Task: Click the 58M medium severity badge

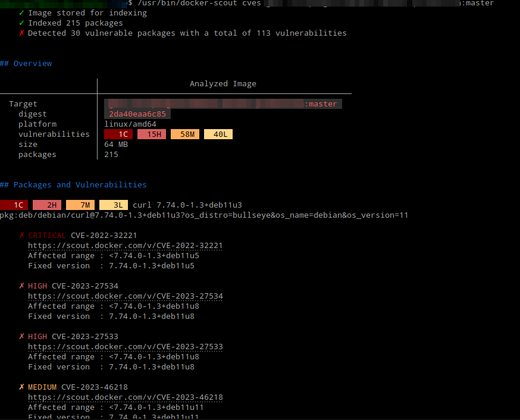Action: (185, 134)
